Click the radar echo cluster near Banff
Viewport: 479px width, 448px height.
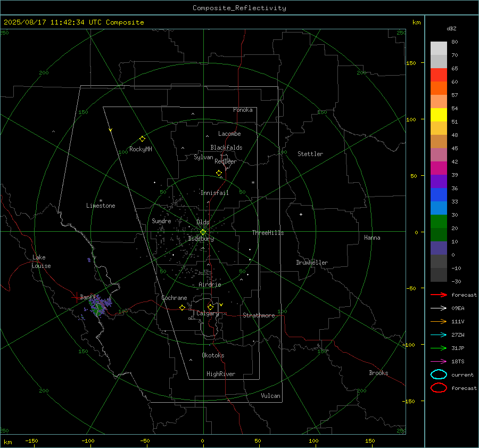98,306
